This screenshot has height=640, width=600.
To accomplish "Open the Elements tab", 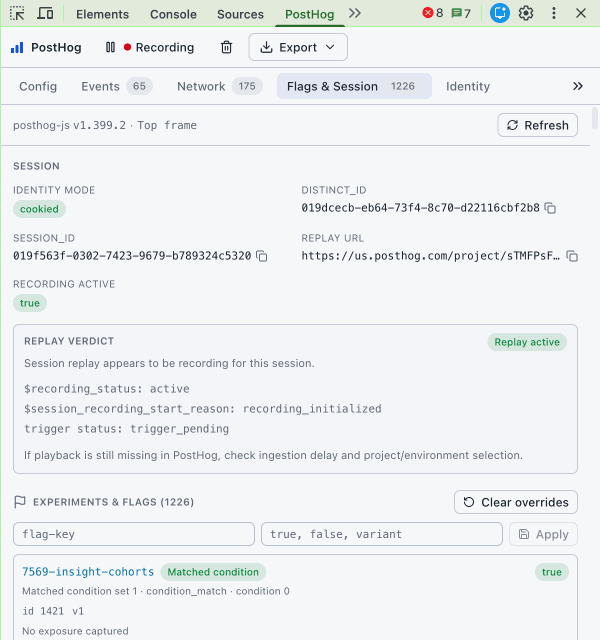I will coord(102,14).
